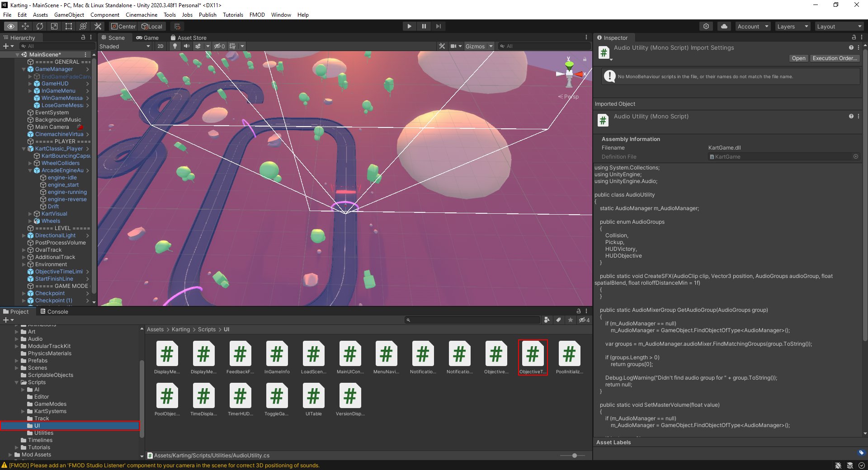This screenshot has width=868, height=470.
Task: Open the Collab history icon
Action: pos(706,26)
